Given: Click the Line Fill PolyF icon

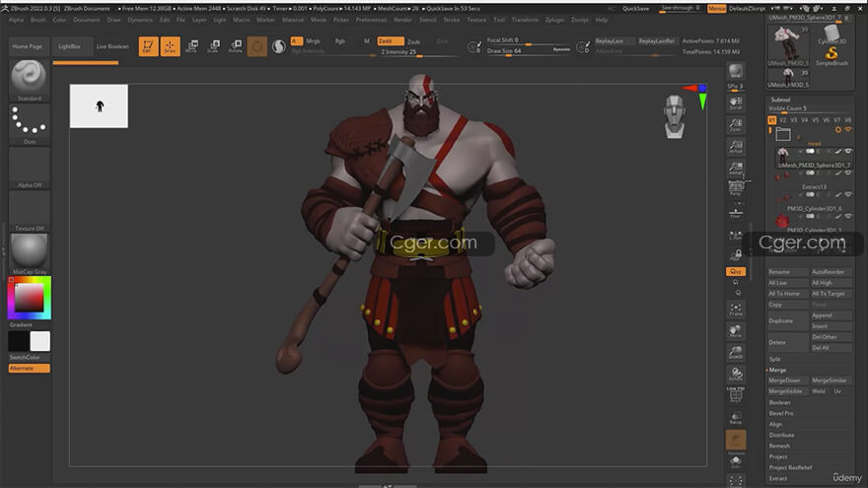Looking at the screenshot, I should (x=735, y=394).
